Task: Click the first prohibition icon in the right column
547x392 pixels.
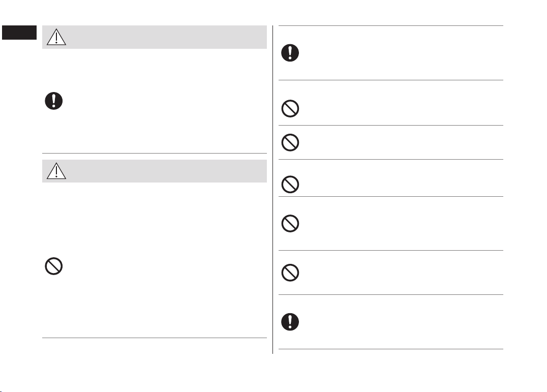Action: [x=290, y=108]
